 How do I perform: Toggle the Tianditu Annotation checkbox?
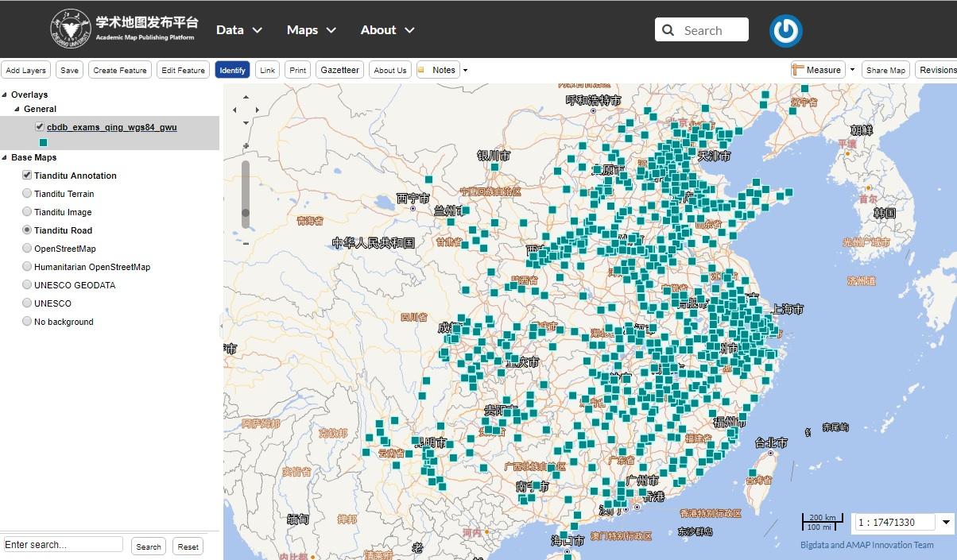click(x=27, y=176)
